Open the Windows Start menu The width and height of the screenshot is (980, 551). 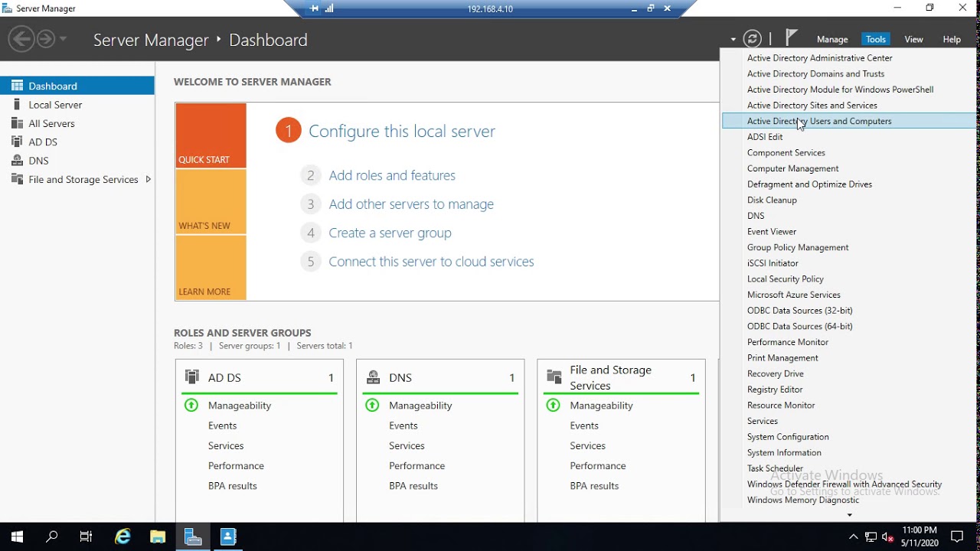(17, 536)
